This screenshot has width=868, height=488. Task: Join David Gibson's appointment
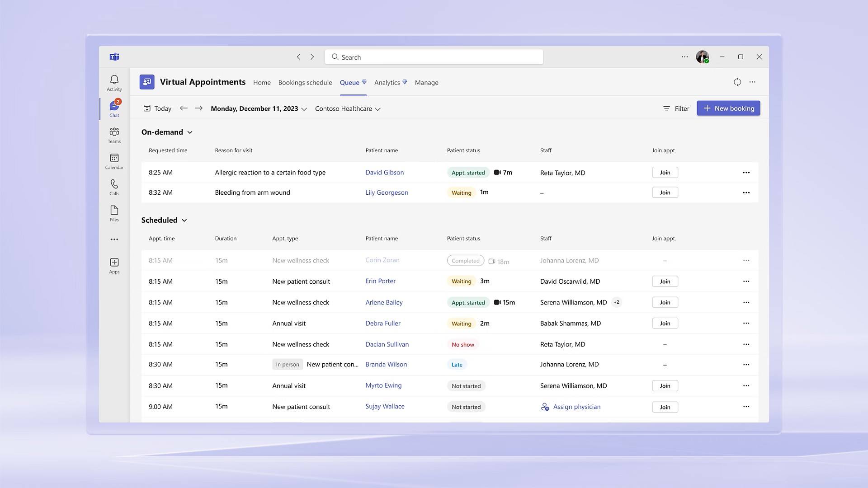[x=665, y=173]
